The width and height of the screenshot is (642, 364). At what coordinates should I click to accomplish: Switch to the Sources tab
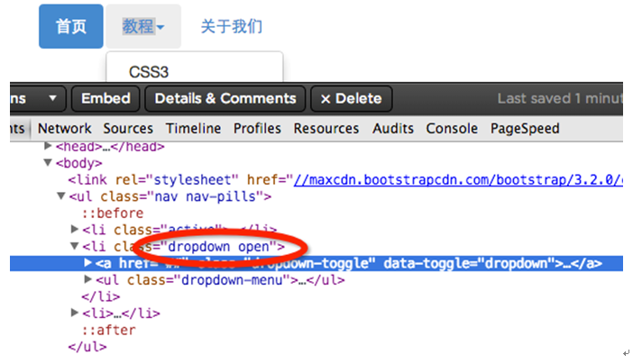128,129
